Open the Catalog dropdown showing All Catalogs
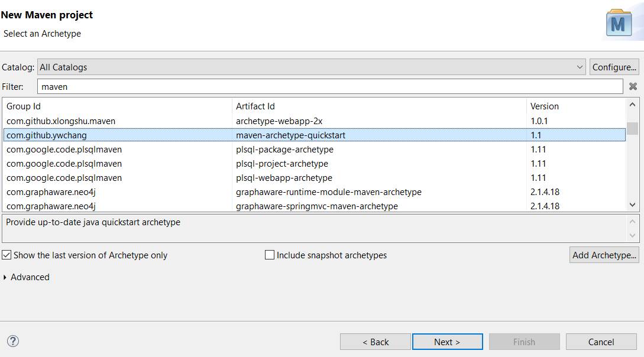Viewport: 644px width, 357px height. pos(311,67)
